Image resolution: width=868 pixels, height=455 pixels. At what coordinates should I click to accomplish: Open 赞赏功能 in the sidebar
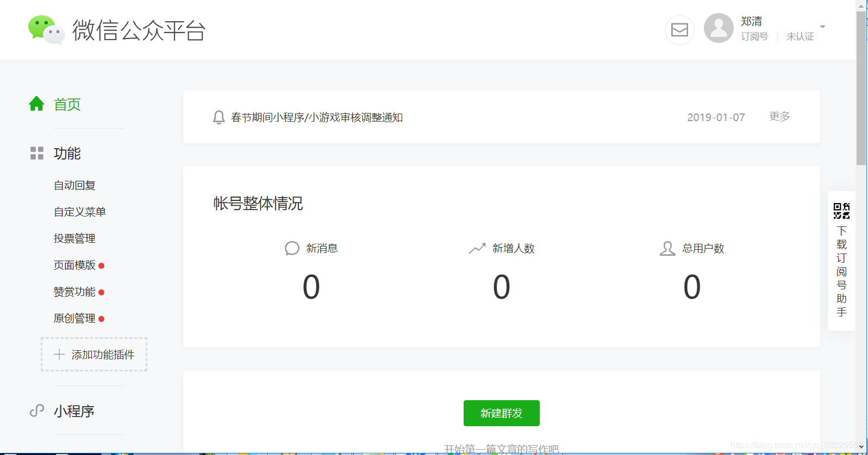coord(74,292)
